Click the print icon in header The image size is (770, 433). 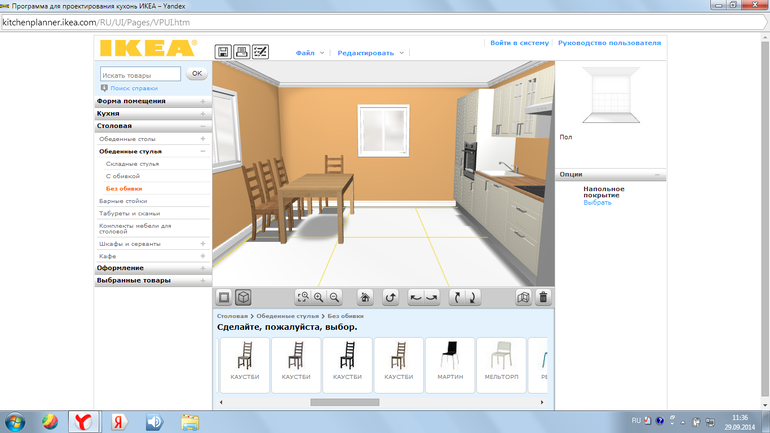pyautogui.click(x=242, y=52)
